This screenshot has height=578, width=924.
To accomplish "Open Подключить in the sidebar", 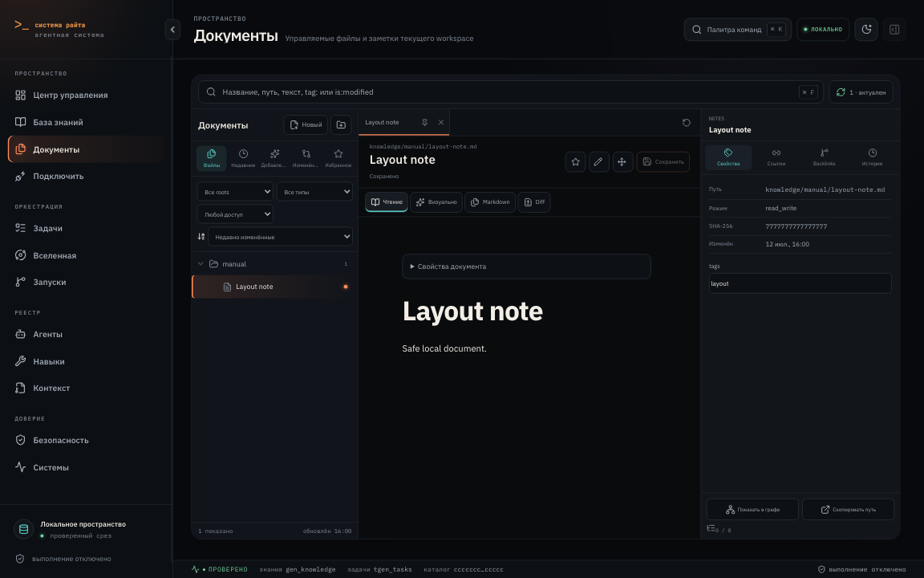I will [x=86, y=176].
